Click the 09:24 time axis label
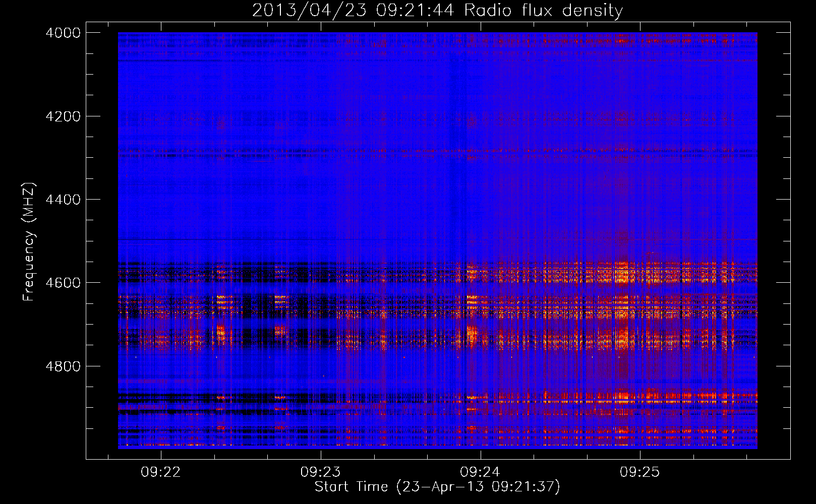The height and width of the screenshot is (504, 816). [x=480, y=472]
